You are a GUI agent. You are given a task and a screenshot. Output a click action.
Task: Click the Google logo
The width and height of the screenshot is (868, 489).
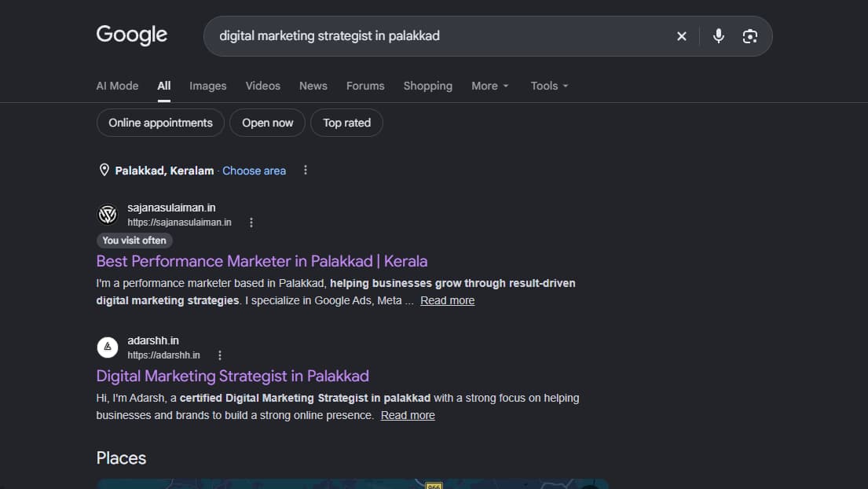pyautogui.click(x=132, y=35)
